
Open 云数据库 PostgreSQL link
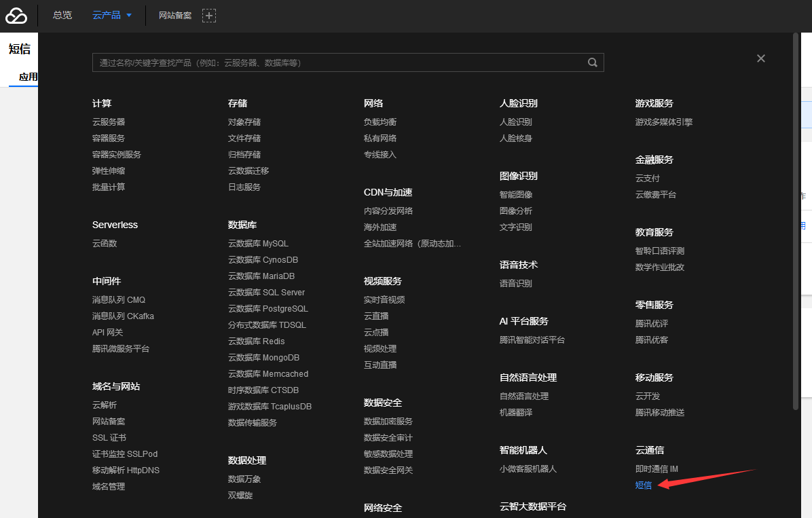tap(268, 309)
